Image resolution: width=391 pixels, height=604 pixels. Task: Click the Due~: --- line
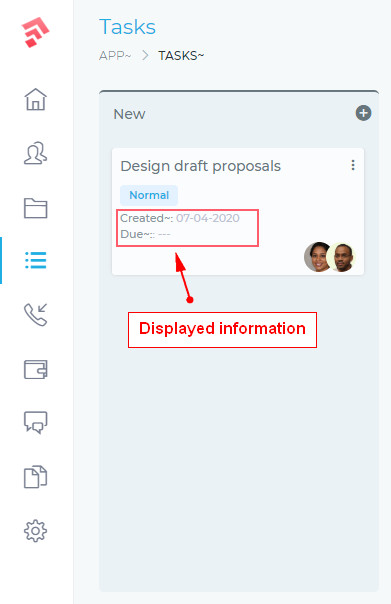tap(145, 234)
